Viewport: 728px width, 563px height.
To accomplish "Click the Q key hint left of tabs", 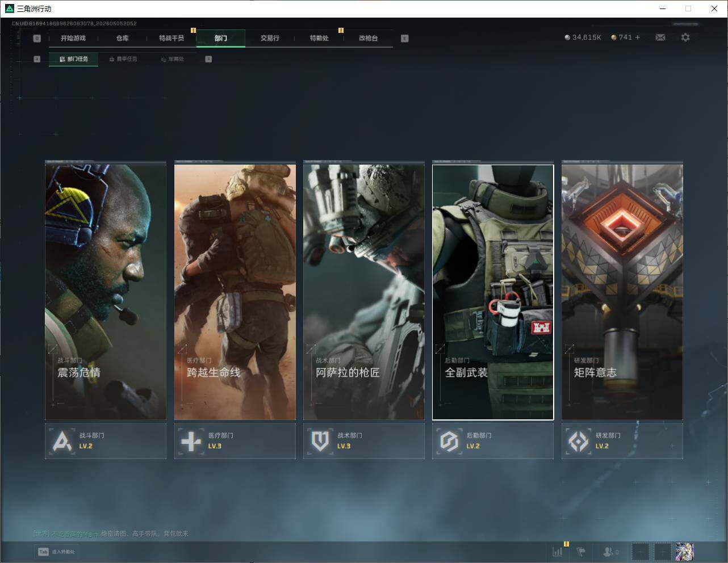I will 37,39.
